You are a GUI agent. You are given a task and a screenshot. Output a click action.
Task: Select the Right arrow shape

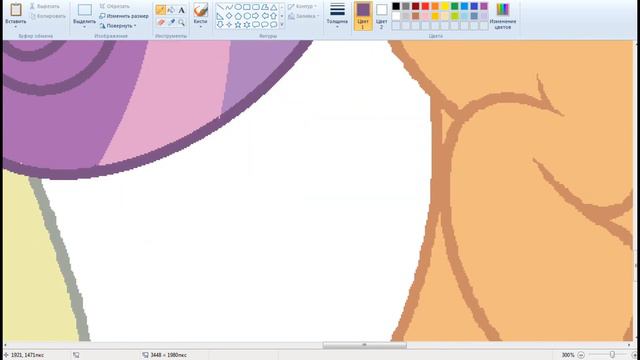(x=256, y=16)
